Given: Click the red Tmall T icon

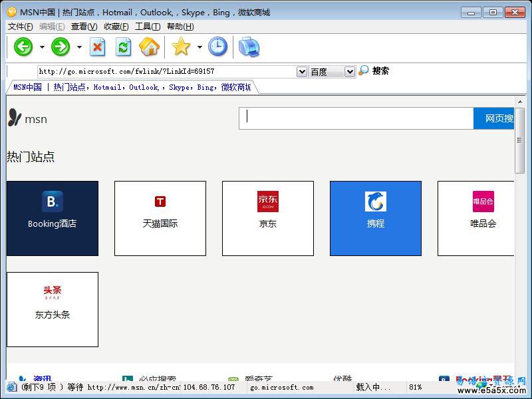Looking at the screenshot, I should 160,201.
